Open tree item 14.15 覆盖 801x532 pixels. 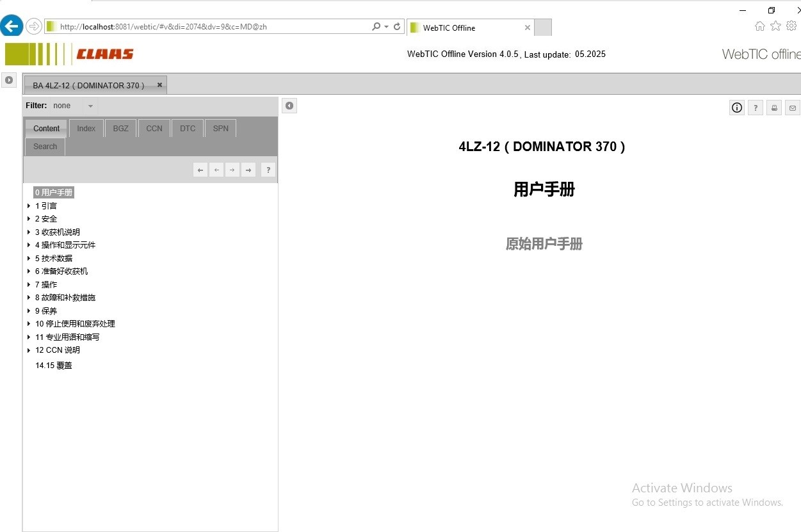[54, 366]
